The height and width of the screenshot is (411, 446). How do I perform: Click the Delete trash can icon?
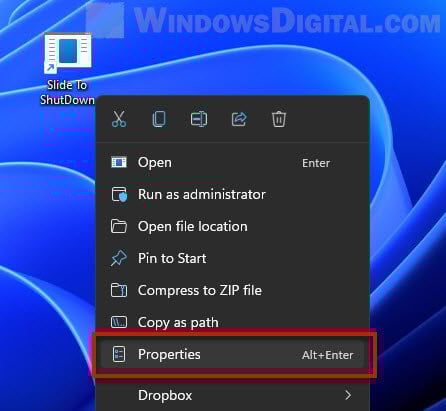tap(279, 119)
